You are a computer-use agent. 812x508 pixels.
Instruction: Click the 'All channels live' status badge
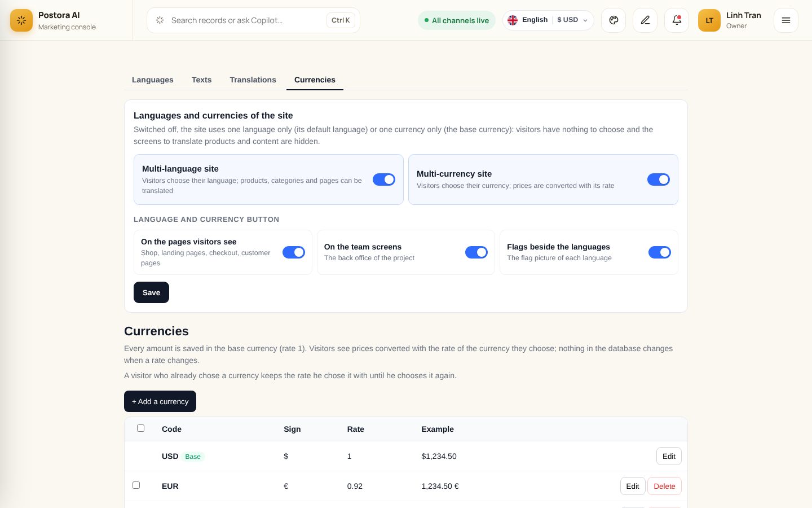pos(457,20)
